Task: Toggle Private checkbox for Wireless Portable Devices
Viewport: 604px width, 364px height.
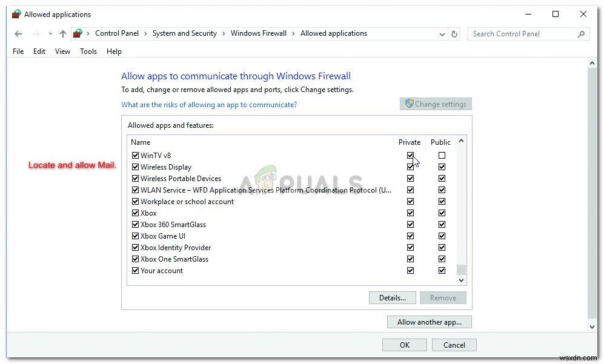Action: pos(410,178)
